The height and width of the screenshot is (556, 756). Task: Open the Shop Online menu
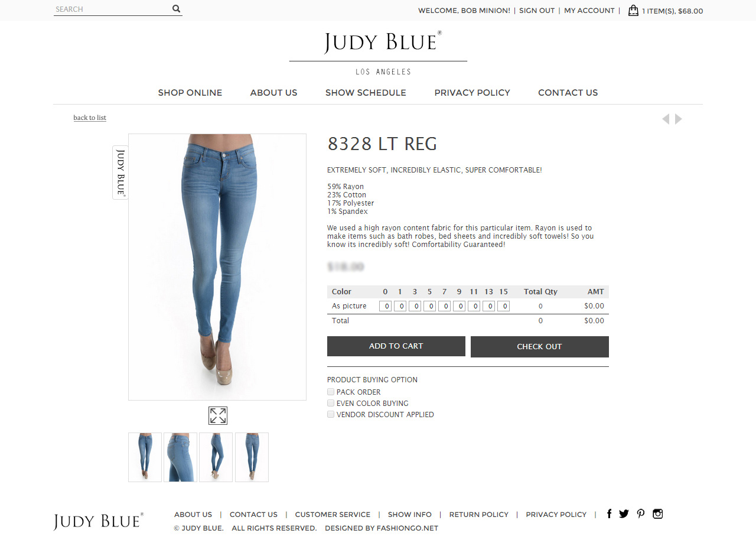click(190, 93)
